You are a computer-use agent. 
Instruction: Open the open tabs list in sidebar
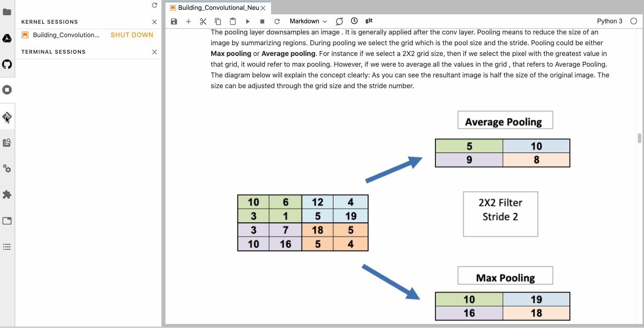[x=7, y=221]
